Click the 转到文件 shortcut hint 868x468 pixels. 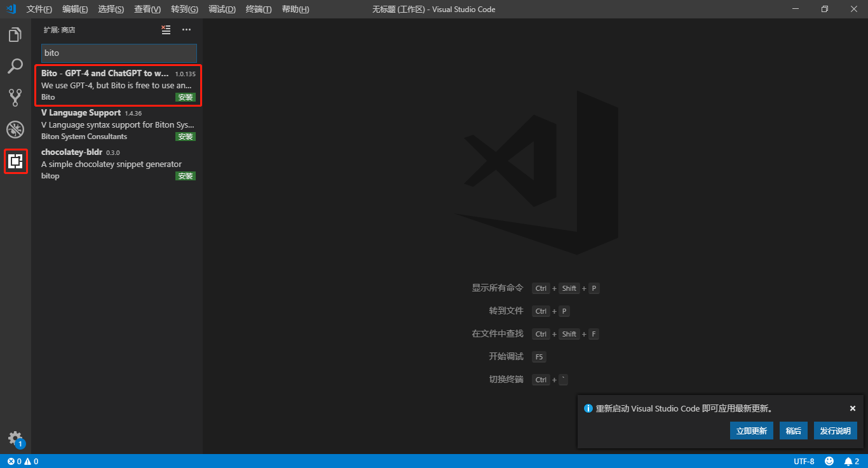506,311
